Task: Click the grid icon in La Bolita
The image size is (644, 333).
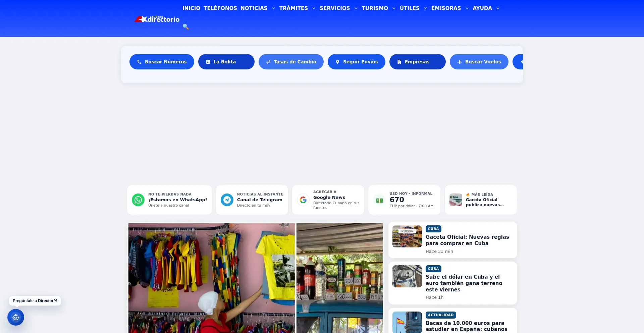Action: pos(208,62)
